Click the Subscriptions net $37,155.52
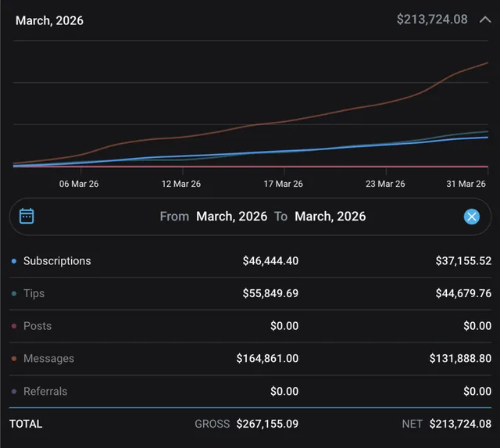 [x=463, y=260]
